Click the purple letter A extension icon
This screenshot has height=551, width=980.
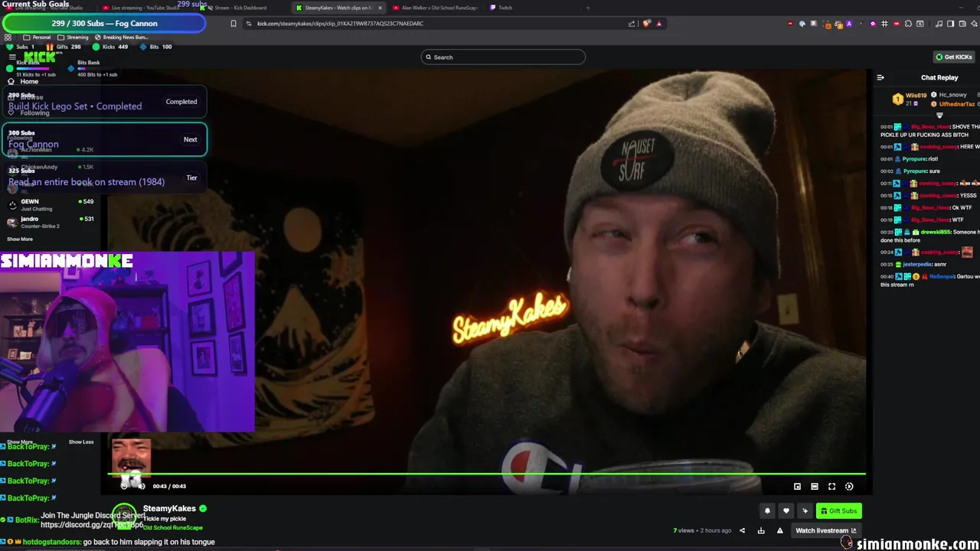849,23
